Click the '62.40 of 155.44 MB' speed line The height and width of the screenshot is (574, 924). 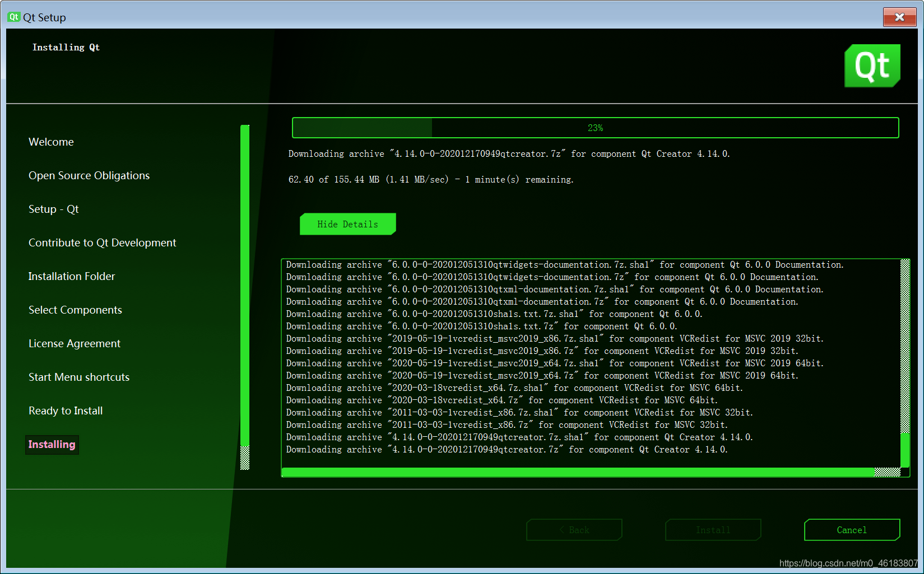431,179
